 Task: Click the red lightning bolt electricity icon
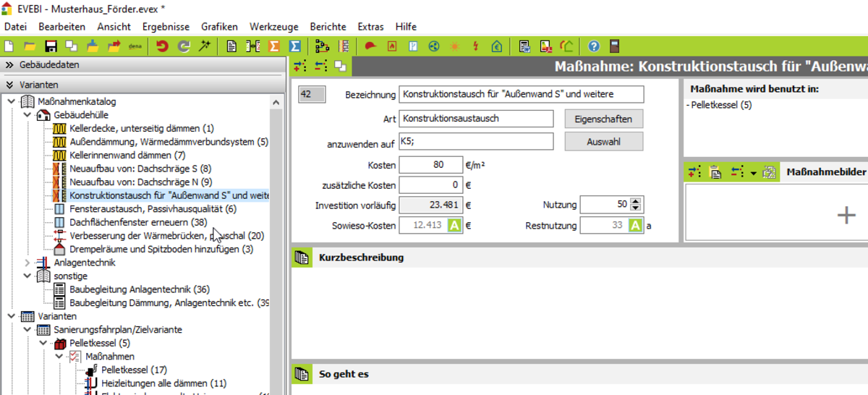point(475,46)
